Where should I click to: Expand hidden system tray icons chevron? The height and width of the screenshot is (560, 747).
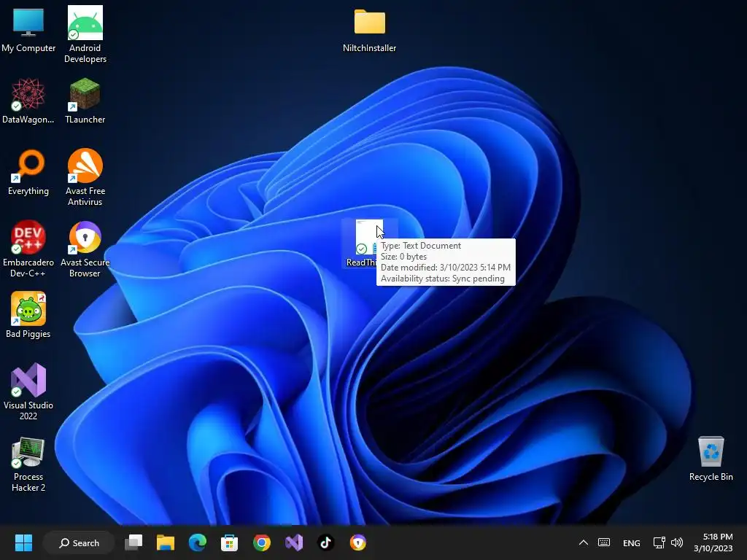point(583,542)
